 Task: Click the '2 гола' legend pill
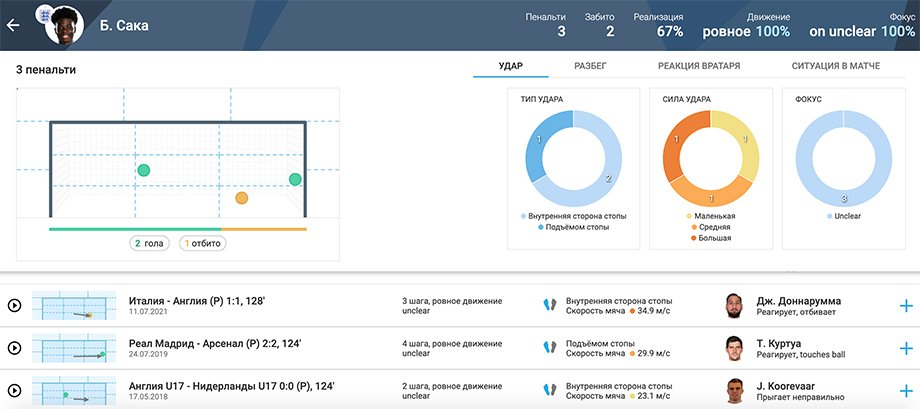coord(149,244)
